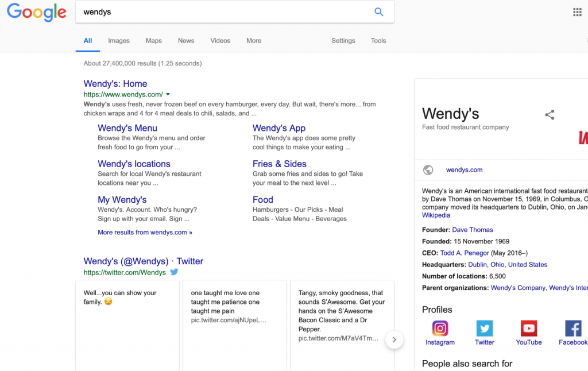This screenshot has height=371, width=588.
Task: Open the 'Well...you can show your family' tweet
Action: click(x=127, y=326)
